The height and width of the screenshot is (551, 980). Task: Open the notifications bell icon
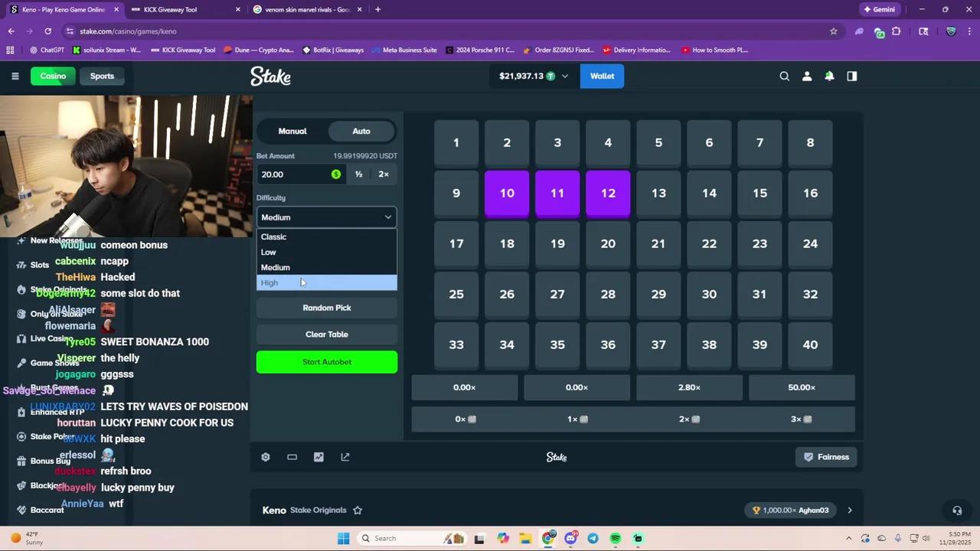coord(829,76)
